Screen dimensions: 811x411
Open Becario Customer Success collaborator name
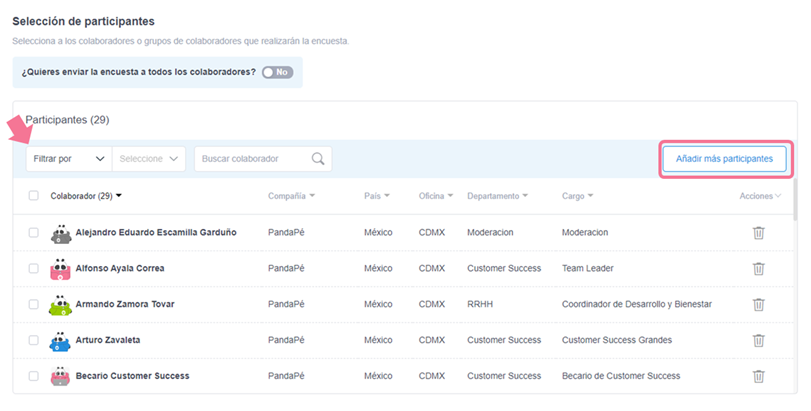click(x=132, y=376)
